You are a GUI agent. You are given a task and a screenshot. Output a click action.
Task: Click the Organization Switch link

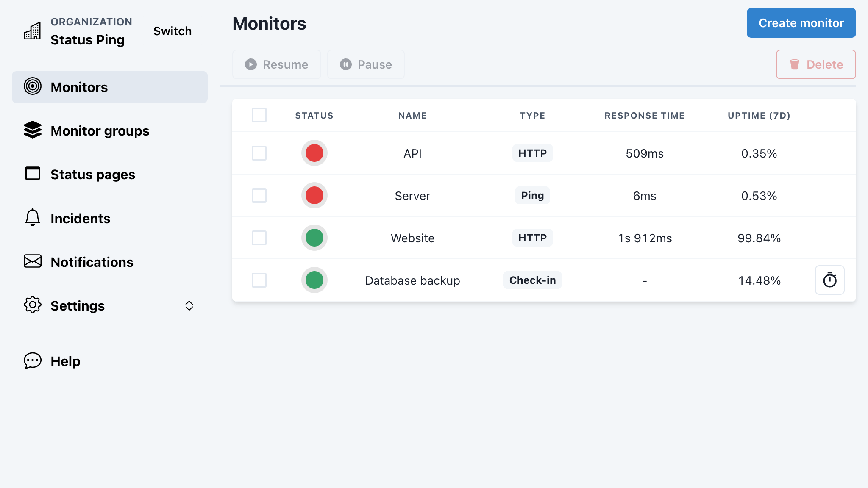coord(172,31)
